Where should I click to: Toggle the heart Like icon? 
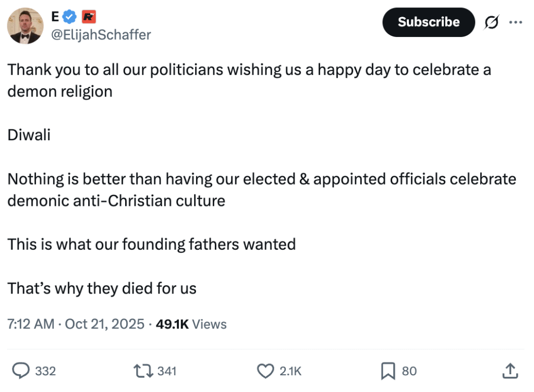tap(265, 371)
